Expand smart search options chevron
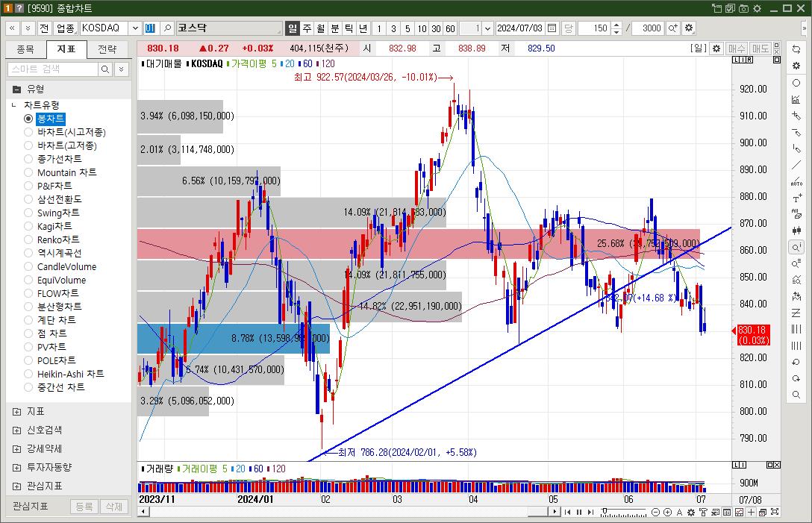Screen dimensions: 812x523 [121, 69]
